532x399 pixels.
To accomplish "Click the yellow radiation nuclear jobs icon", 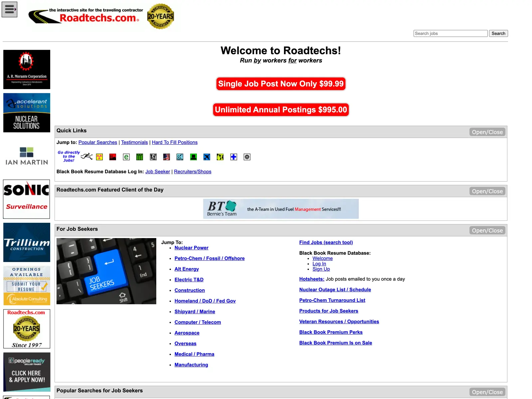I will (99, 157).
